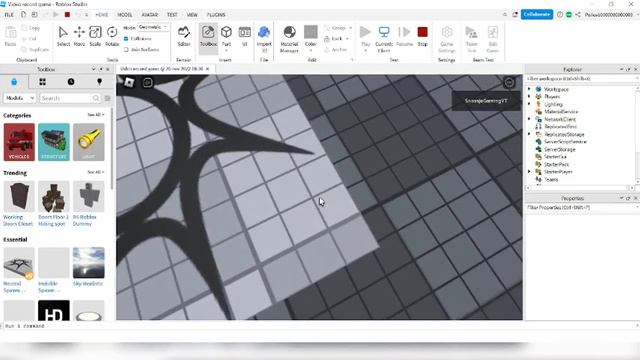Activate the Rotate tool
Viewport: 640px width, 360px height.
coord(112,36)
